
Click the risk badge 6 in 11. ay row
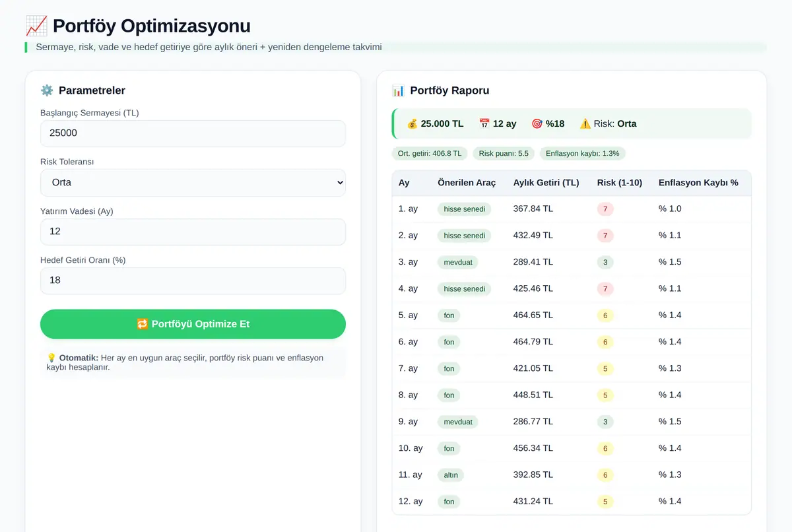605,475
